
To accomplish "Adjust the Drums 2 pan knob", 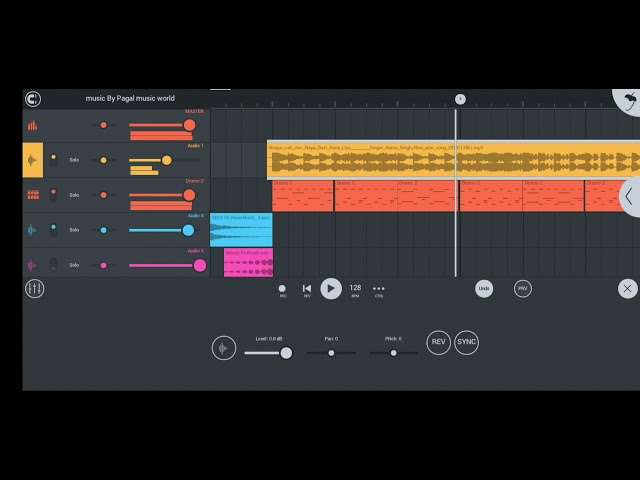I will tap(104, 195).
